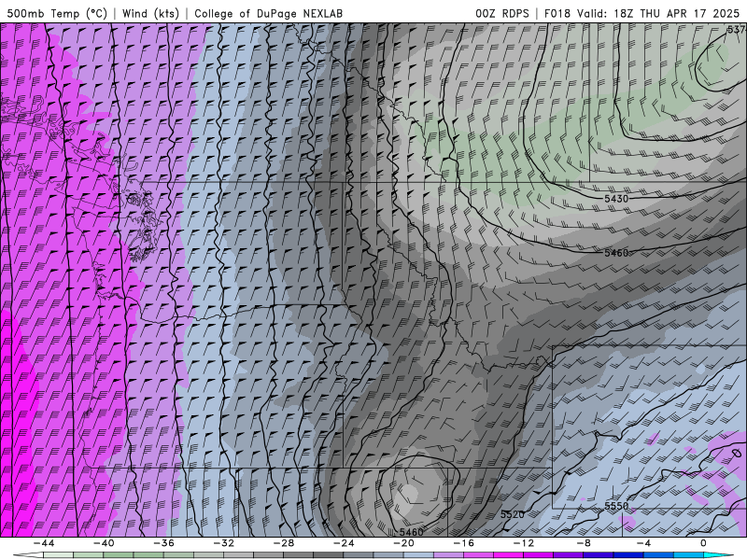The width and height of the screenshot is (747, 560).
Task: Click the '500mb Temp (°C)' title text
Action: tap(57, 13)
